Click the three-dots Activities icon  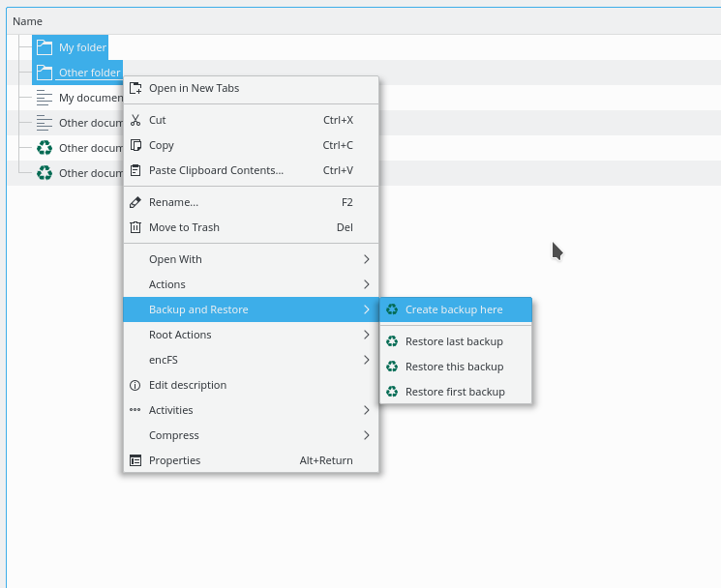[135, 410]
